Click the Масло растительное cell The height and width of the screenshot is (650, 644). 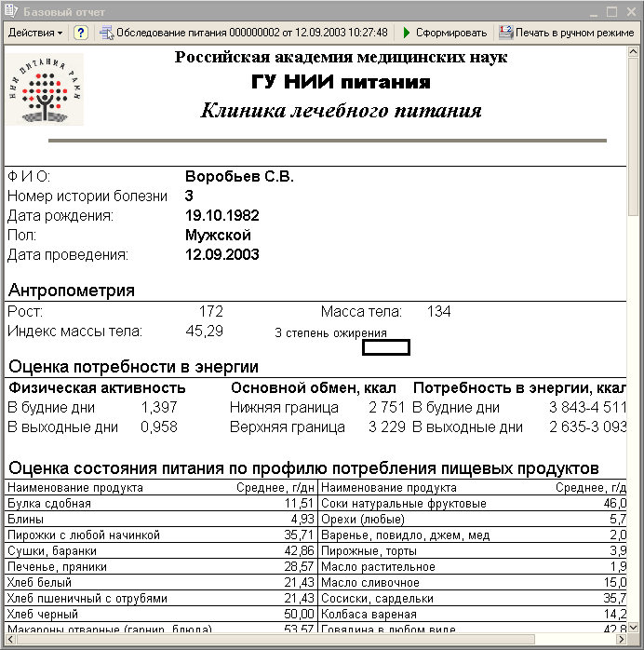tap(378, 567)
